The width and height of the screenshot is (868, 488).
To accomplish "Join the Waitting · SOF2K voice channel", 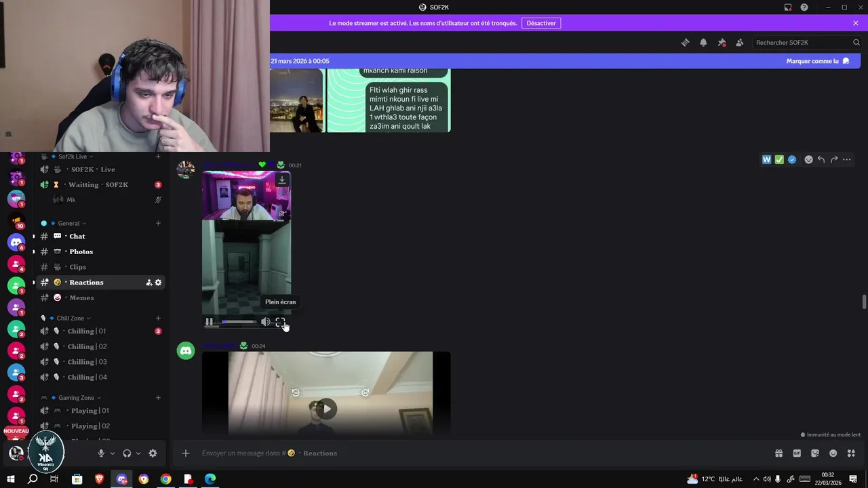I will click(x=100, y=184).
